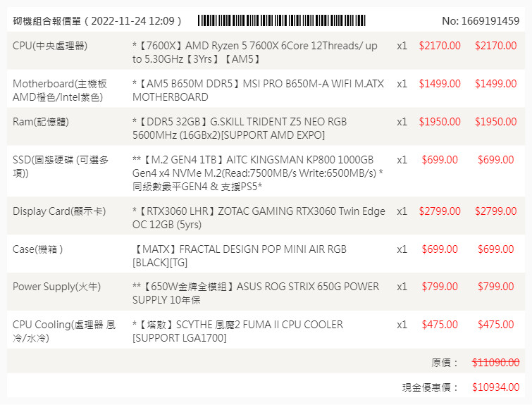This screenshot has height=405, width=532.
Task: Click the FRACTAL DESIGN POP MINI AIR item
Action: [x=240, y=255]
